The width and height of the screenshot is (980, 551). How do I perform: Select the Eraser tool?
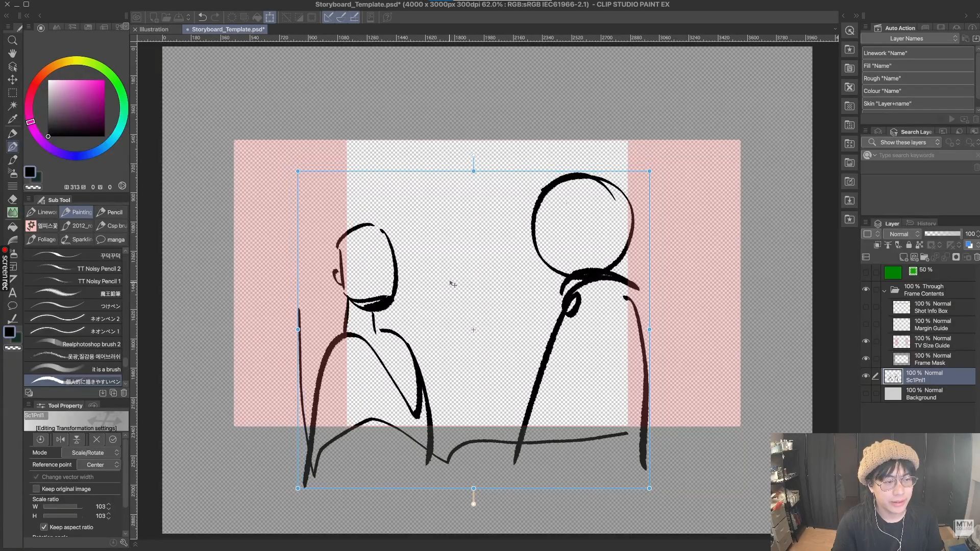[x=12, y=199]
